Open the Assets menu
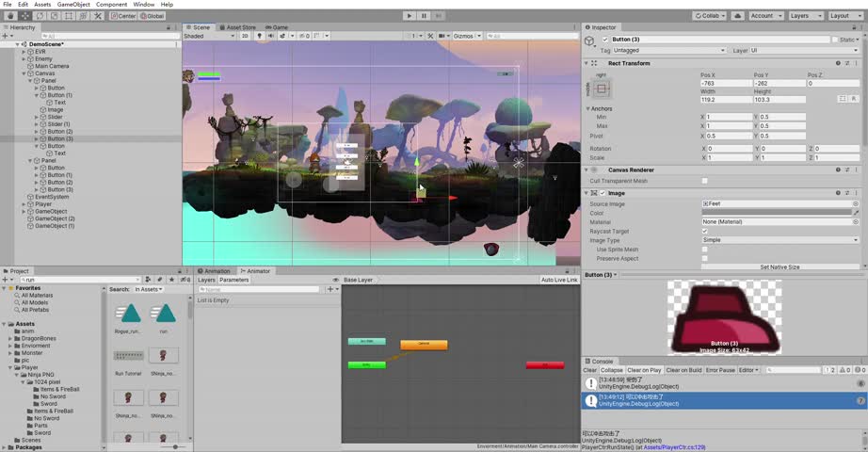This screenshot has height=452, width=868. (x=42, y=5)
